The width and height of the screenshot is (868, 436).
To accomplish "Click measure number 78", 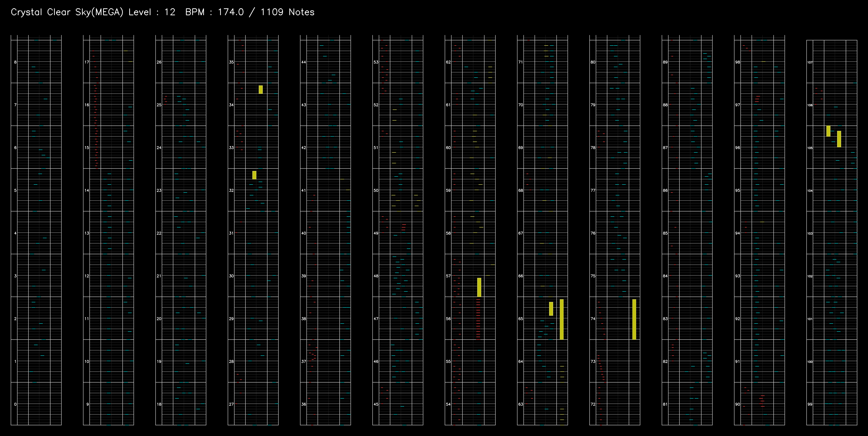I will (593, 148).
